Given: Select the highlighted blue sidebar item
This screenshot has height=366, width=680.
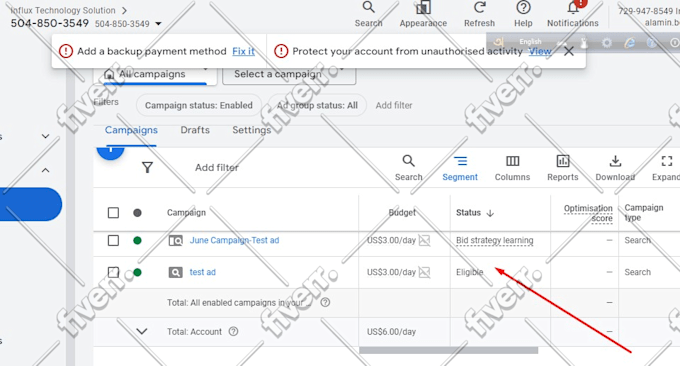Looking at the screenshot, I should click(30, 204).
